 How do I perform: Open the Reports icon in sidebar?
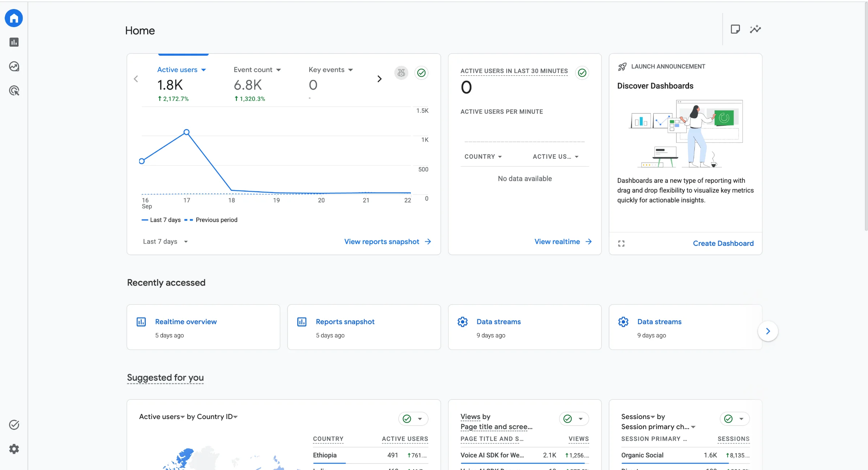[14, 42]
